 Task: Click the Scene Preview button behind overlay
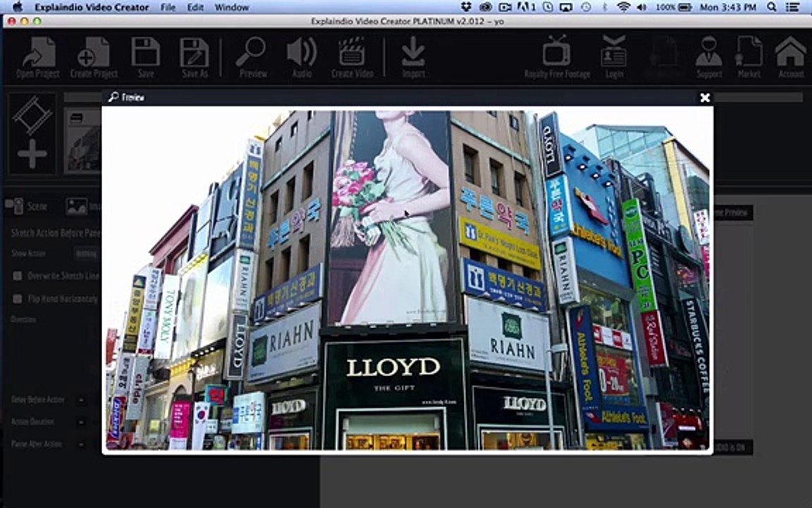(733, 212)
